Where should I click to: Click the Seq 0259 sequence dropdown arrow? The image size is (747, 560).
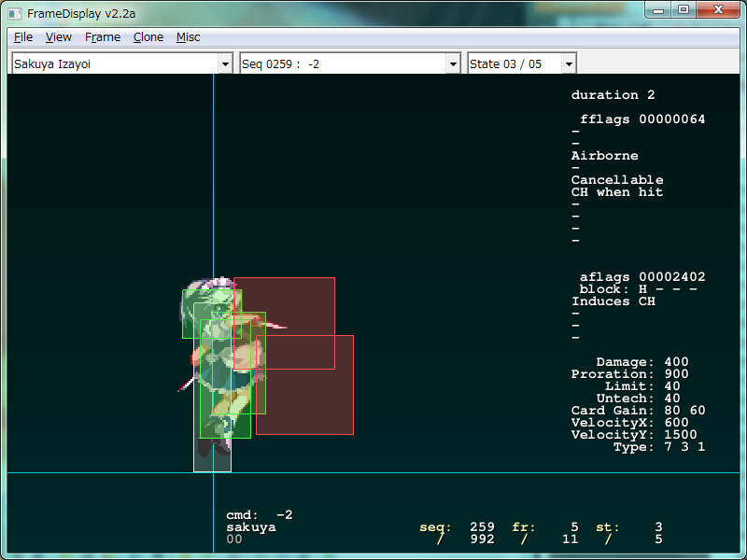[453, 63]
